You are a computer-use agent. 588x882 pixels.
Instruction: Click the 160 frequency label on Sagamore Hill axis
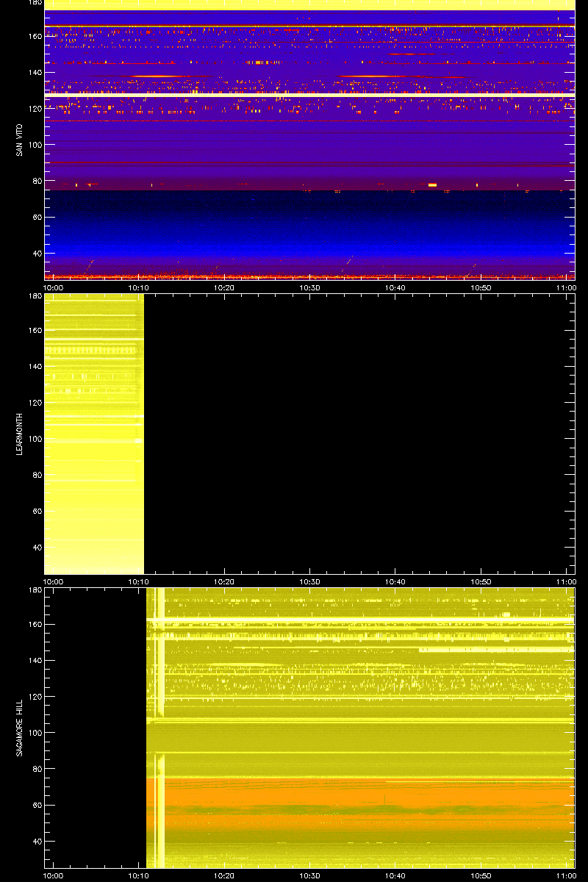(x=34, y=624)
